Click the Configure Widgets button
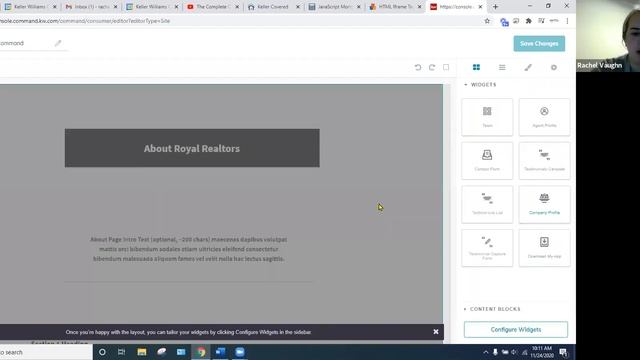 pyautogui.click(x=516, y=329)
